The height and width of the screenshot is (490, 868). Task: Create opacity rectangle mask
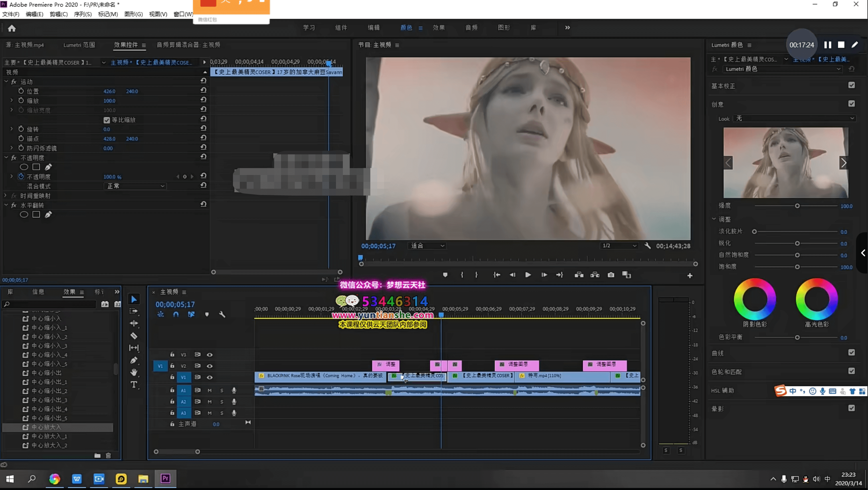[x=36, y=167]
